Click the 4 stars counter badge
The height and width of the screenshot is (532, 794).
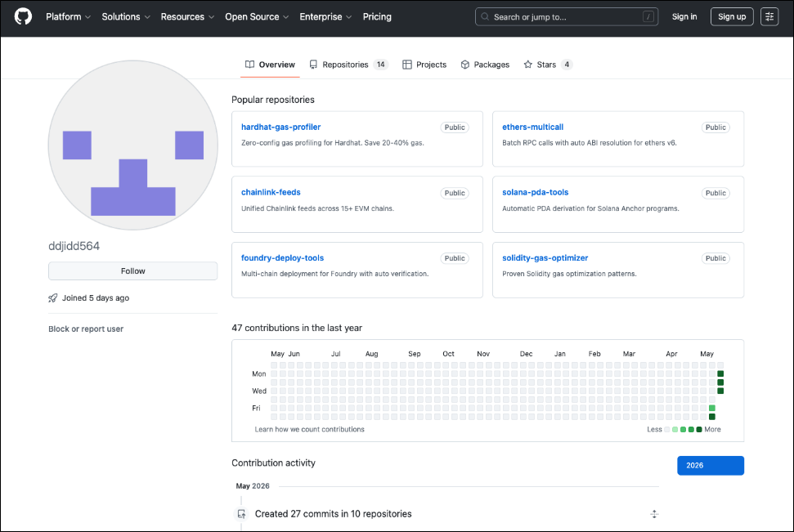[x=567, y=65]
